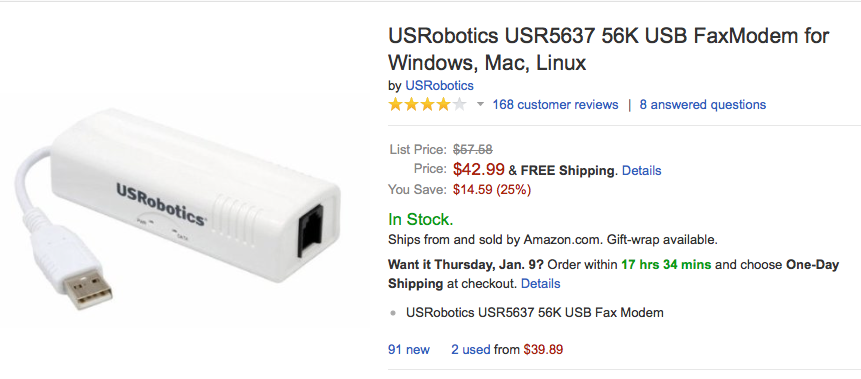
Task: View the 2 used offers
Action: [x=471, y=349]
